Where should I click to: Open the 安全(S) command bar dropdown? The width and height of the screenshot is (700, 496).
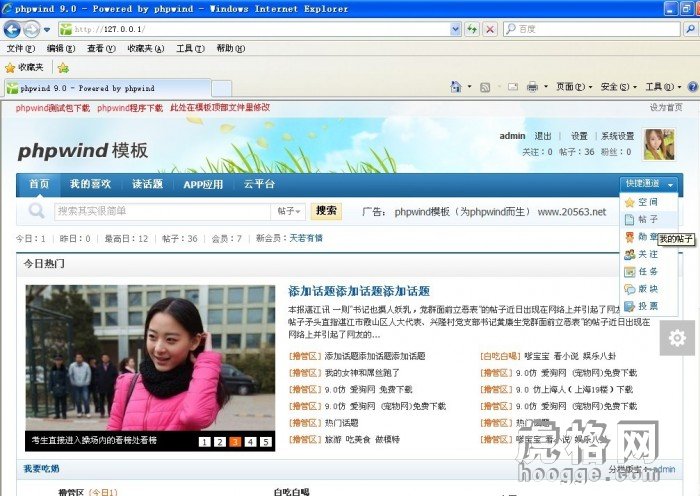point(618,87)
